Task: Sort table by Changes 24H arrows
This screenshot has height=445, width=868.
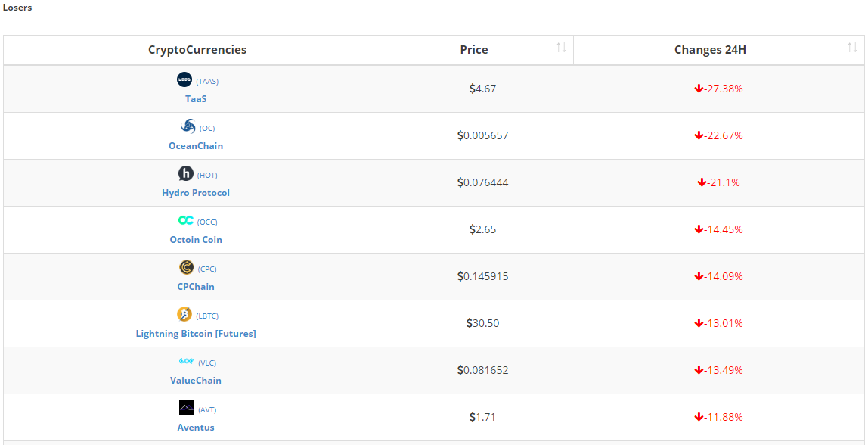Action: pyautogui.click(x=852, y=48)
